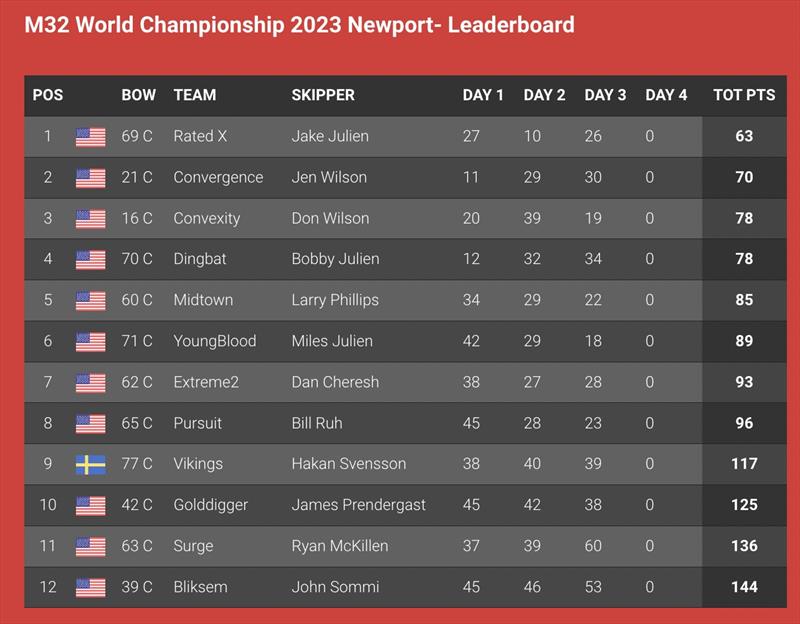The image size is (800, 624).
Task: Select the total points 96 for Pursuit
Action: point(744,423)
